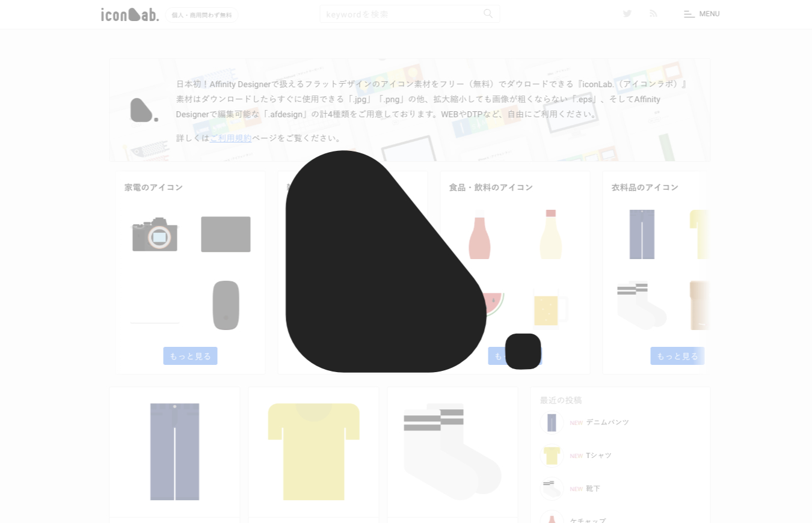812x523 pixels.
Task: Click the iconLab. logo to go home
Action: click(130, 14)
